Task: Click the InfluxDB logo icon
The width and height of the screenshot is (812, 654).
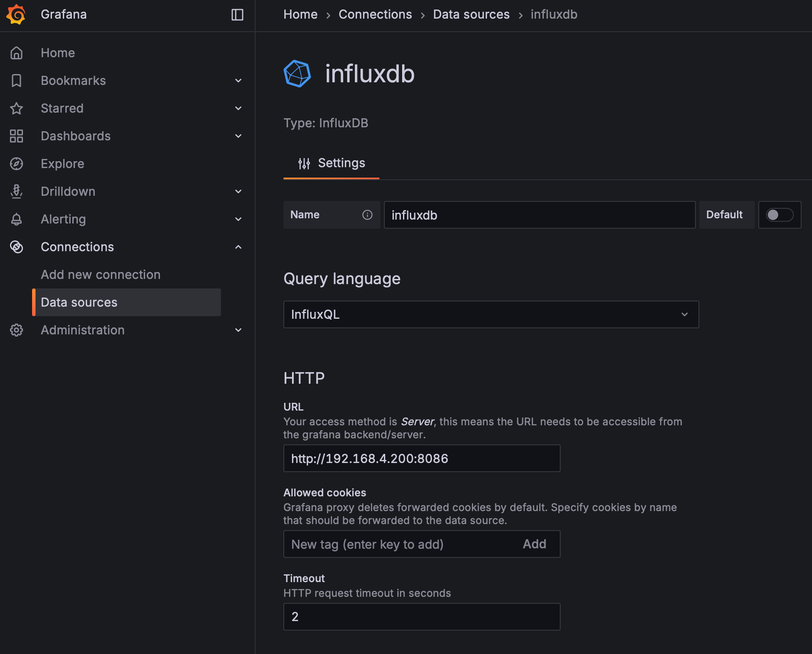Action: tap(297, 74)
